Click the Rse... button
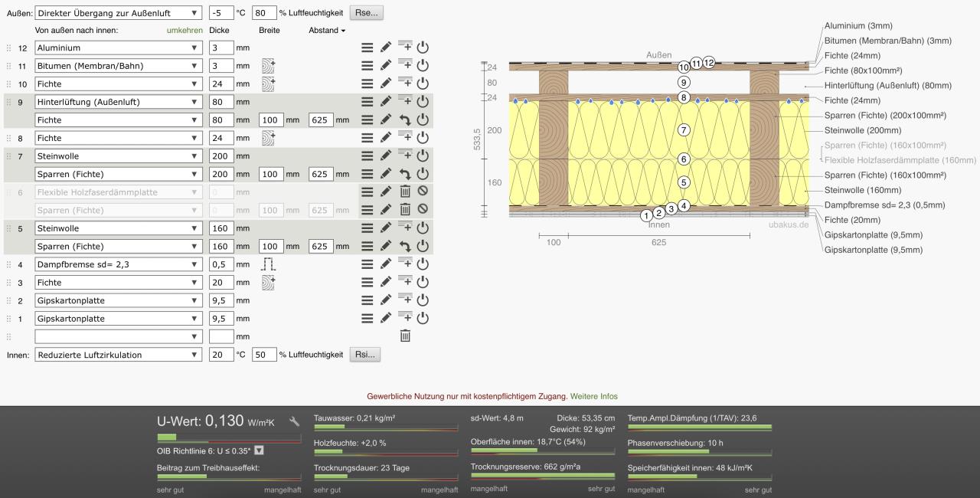This screenshot has height=498, width=980. click(x=366, y=13)
